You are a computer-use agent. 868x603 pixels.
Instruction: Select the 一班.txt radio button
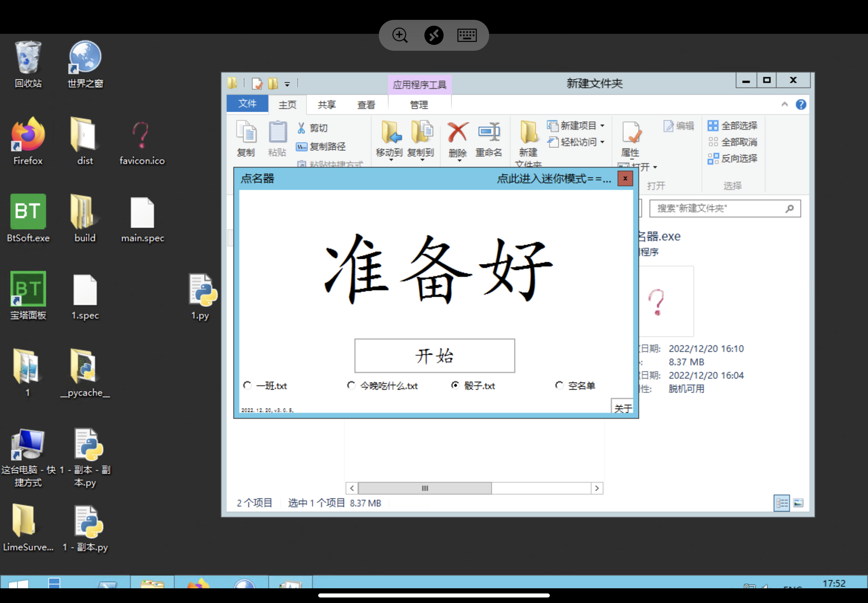point(248,385)
